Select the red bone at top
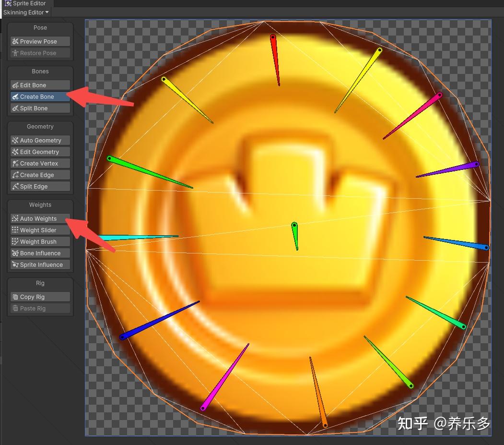 (275, 55)
